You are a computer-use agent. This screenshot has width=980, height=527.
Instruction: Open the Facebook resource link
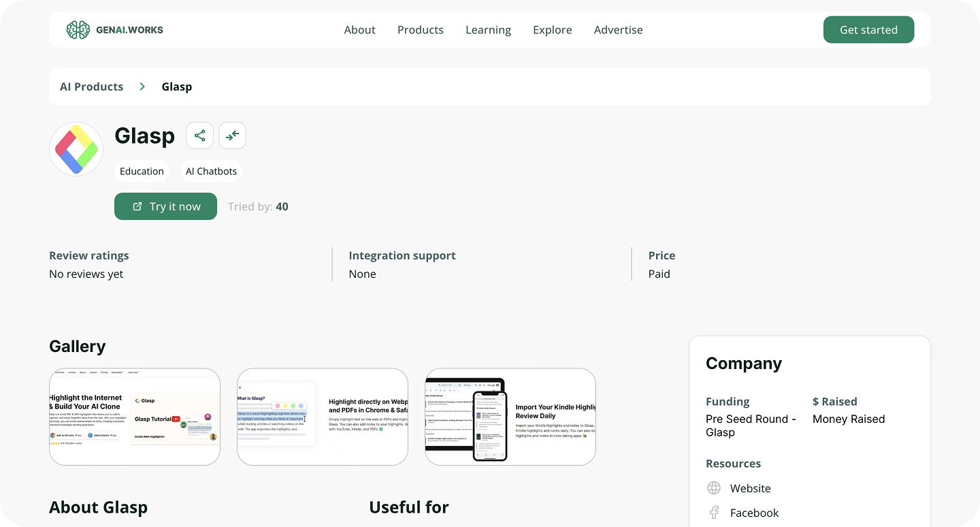pos(754,513)
